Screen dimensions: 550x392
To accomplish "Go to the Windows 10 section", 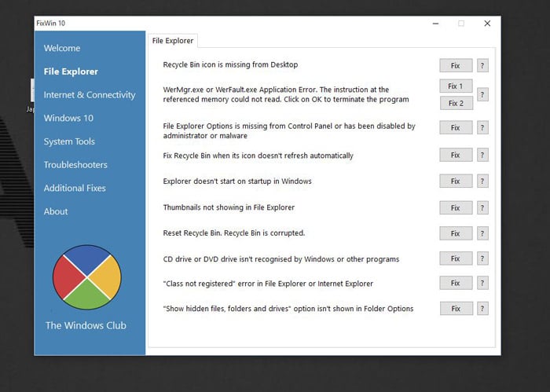I will pyautogui.click(x=68, y=118).
